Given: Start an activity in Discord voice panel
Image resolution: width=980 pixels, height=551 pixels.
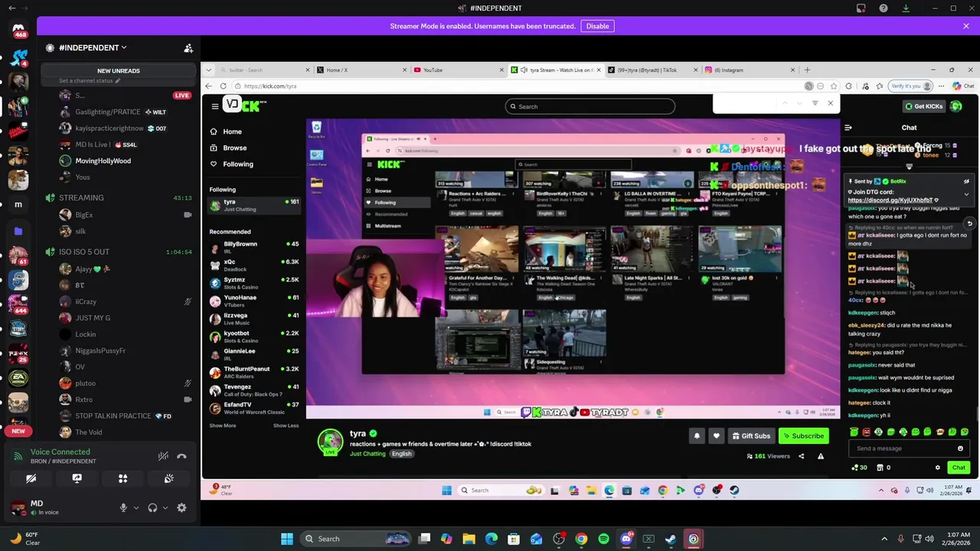Looking at the screenshot, I should click(122, 479).
